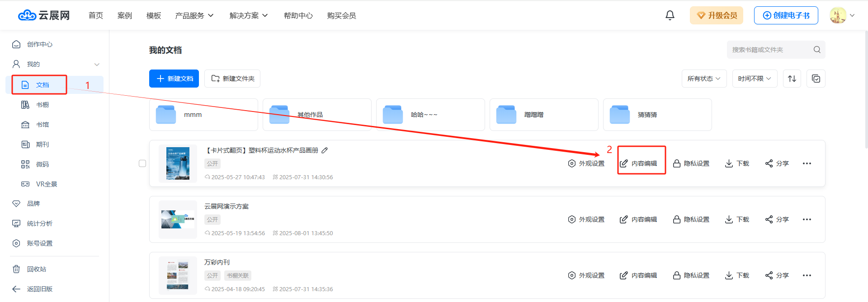This screenshot has height=302, width=868.
Task: Click the 创建电子书 button
Action: 786,15
